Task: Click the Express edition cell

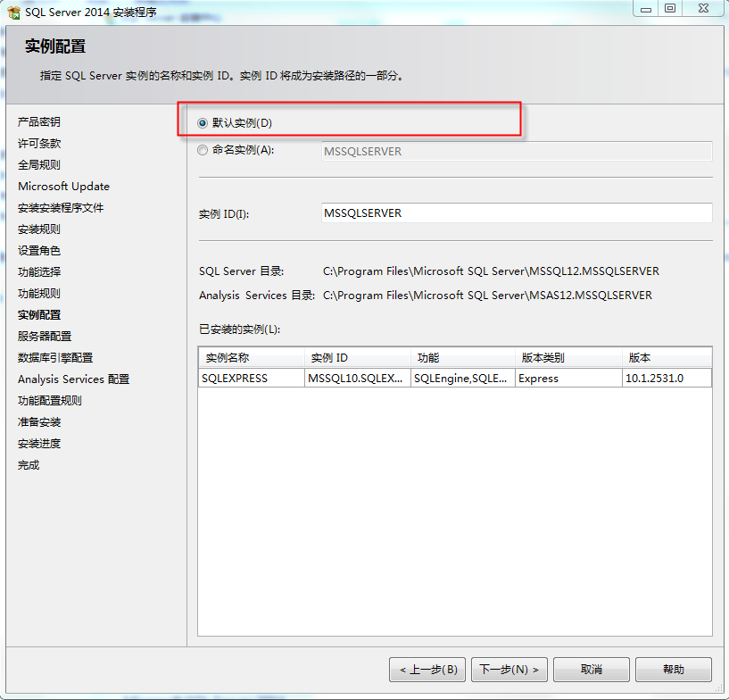Action: pyautogui.click(x=568, y=379)
